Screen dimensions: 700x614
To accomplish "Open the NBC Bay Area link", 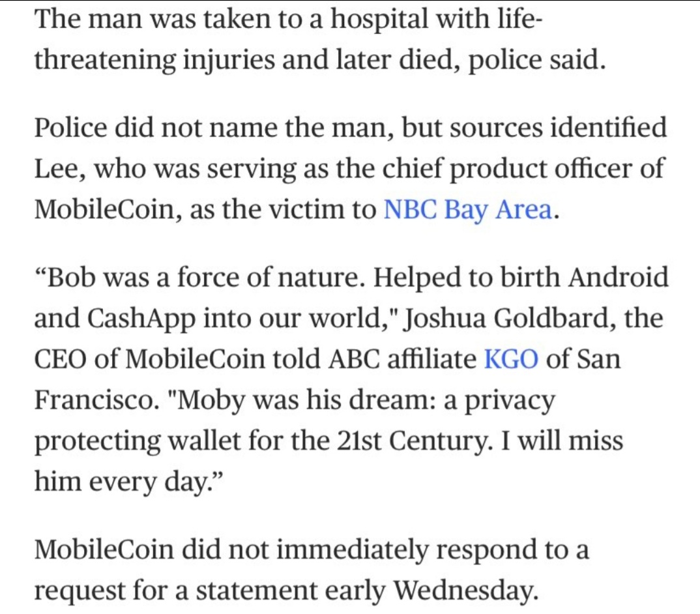I will pyautogui.click(x=468, y=209).
